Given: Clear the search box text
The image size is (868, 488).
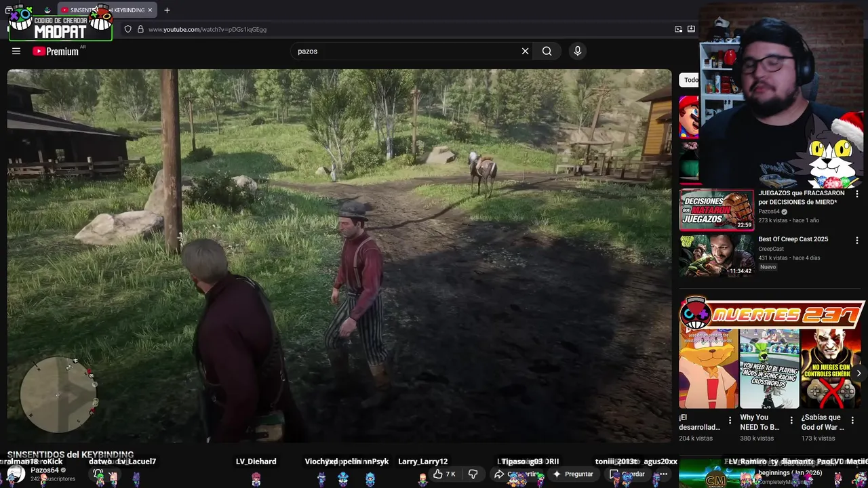Looking at the screenshot, I should (x=525, y=51).
